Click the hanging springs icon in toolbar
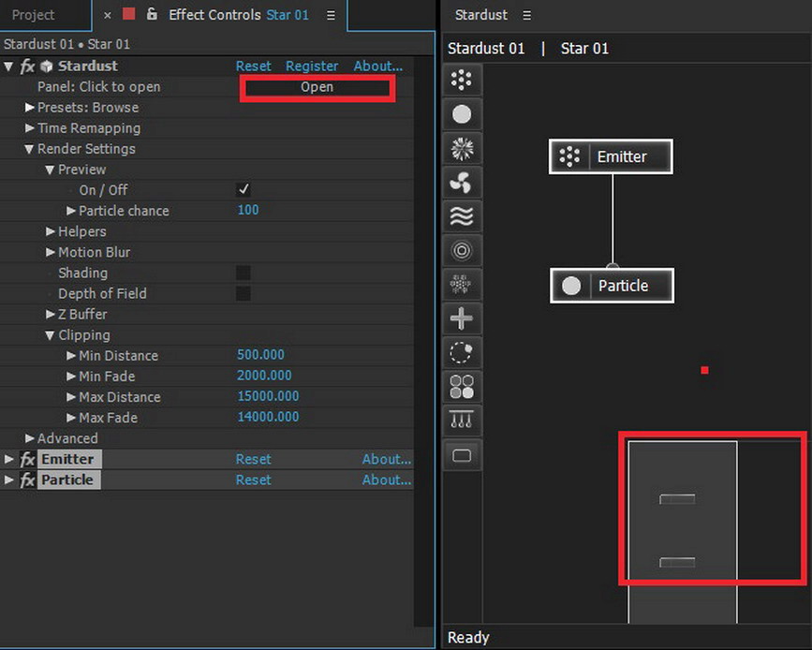 pyautogui.click(x=462, y=420)
